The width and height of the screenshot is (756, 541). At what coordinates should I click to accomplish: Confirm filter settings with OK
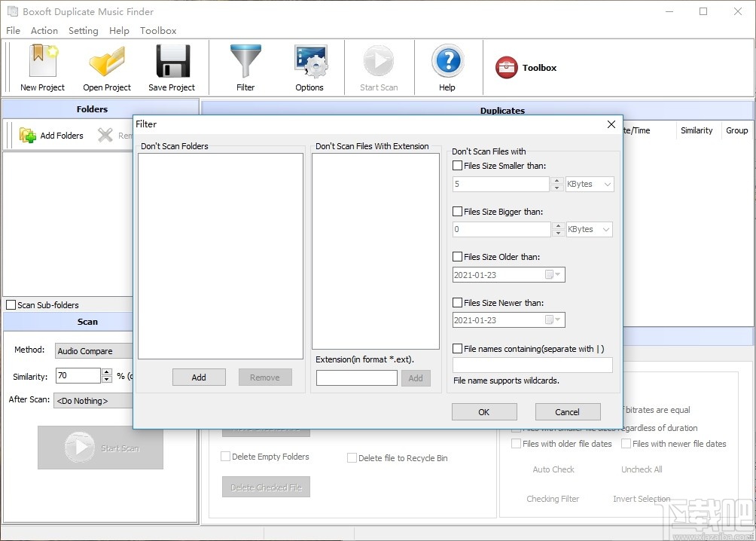(484, 411)
